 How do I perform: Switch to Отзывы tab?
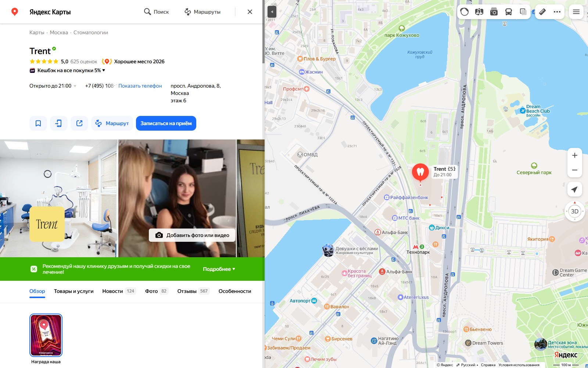point(193,291)
